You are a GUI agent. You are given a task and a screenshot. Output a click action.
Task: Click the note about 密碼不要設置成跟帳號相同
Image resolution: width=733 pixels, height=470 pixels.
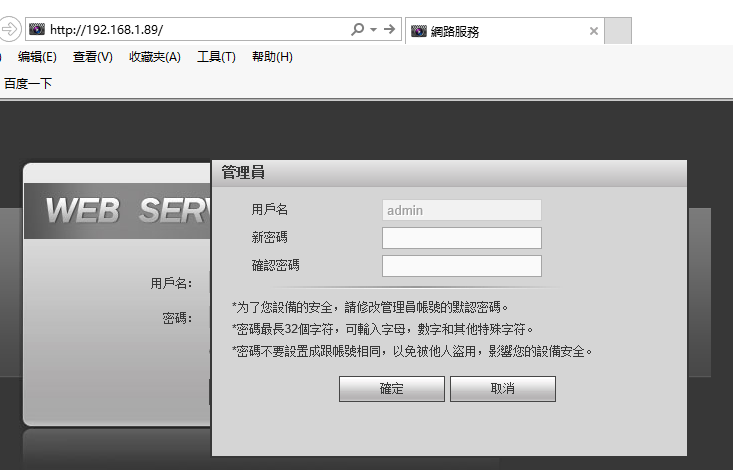(x=412, y=351)
